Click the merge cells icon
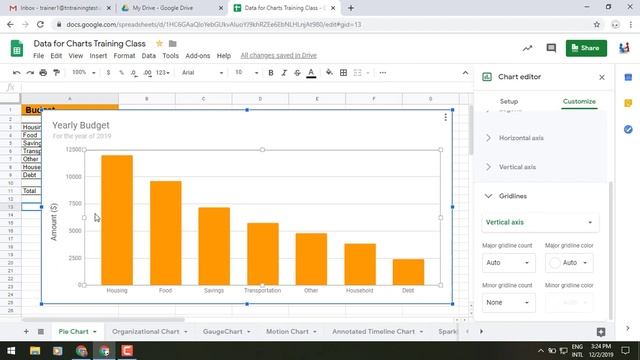640x360 pixels. coord(358,73)
